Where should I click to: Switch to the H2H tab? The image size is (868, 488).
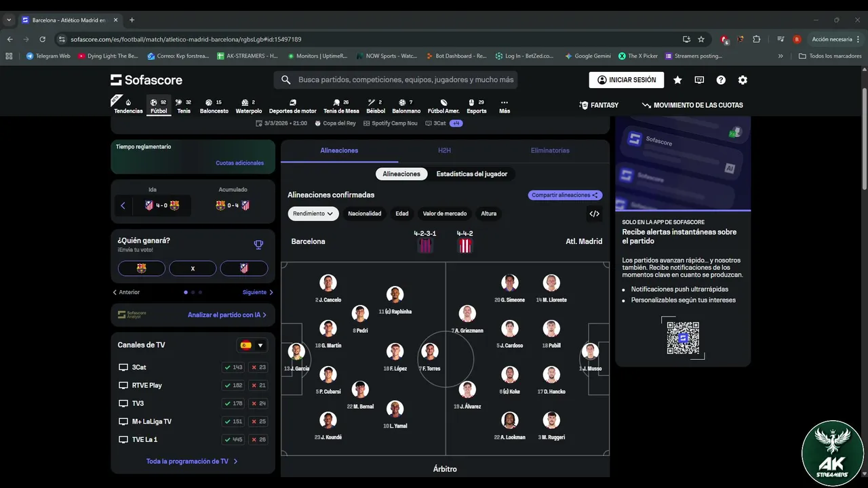coord(444,150)
